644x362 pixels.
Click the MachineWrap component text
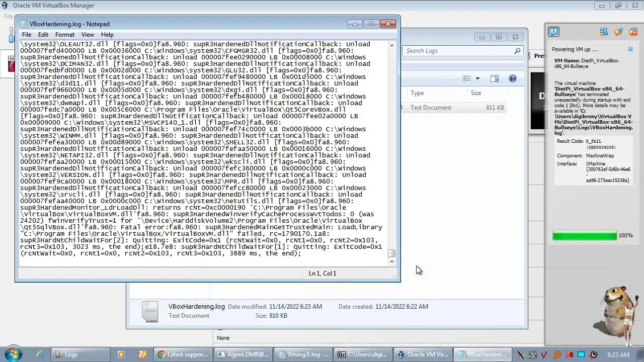pyautogui.click(x=600, y=156)
